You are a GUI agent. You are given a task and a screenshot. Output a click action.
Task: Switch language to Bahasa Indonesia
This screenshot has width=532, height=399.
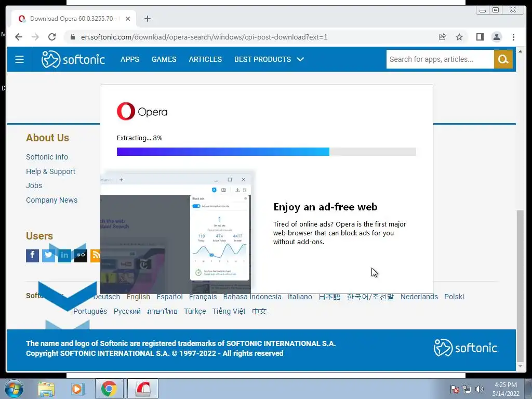tap(252, 297)
